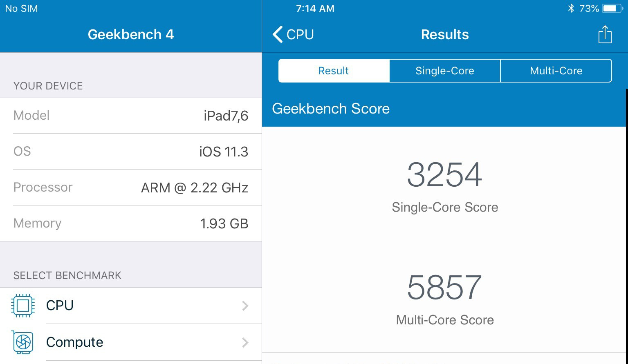Select the CPU benchmark chip icon
The height and width of the screenshot is (364, 628).
[x=23, y=305]
